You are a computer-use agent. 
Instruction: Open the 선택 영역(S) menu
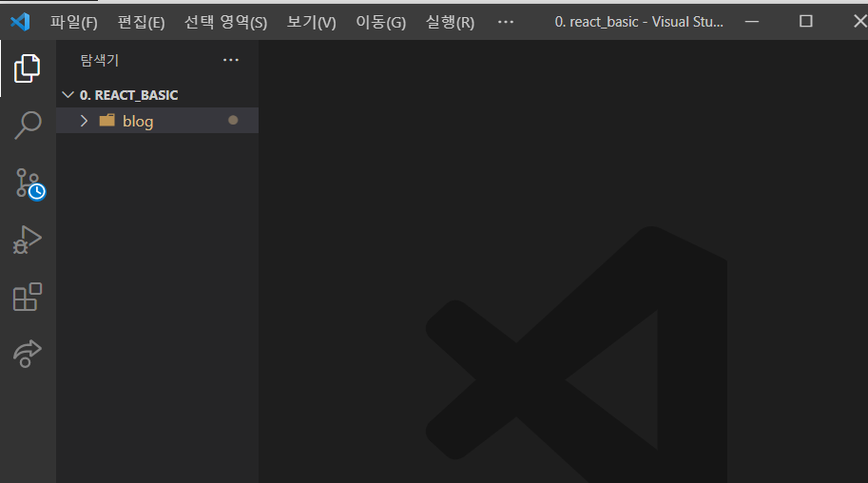click(225, 22)
